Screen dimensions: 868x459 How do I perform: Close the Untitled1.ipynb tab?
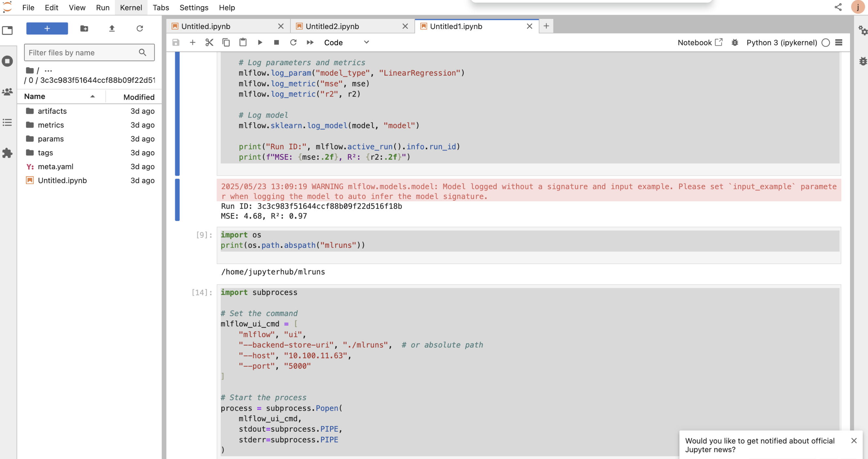click(529, 26)
